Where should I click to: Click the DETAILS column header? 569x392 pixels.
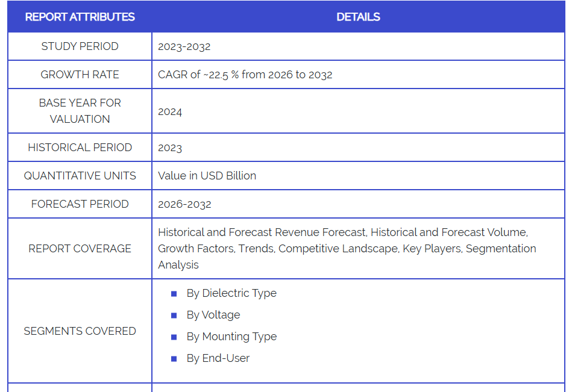tap(358, 17)
